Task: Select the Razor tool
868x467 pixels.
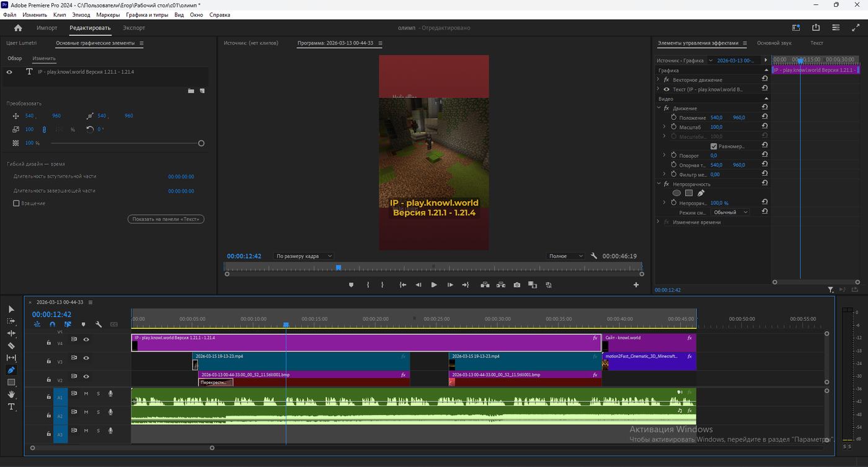Action: pos(11,346)
